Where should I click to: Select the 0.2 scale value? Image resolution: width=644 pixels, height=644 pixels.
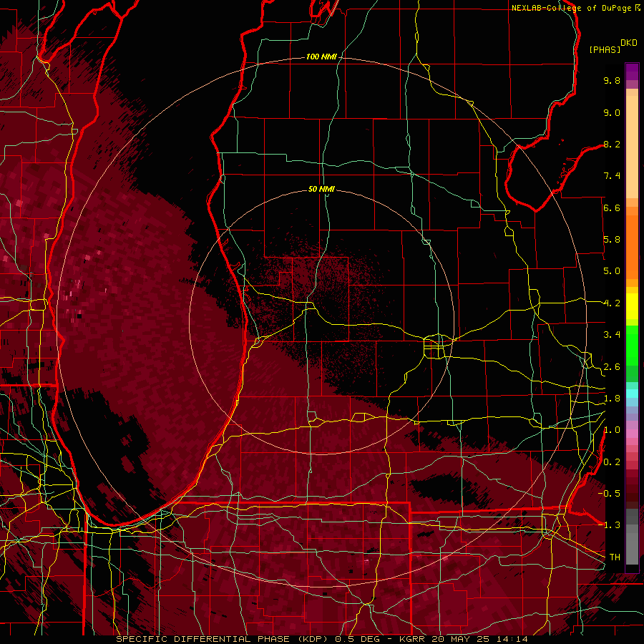coord(612,462)
